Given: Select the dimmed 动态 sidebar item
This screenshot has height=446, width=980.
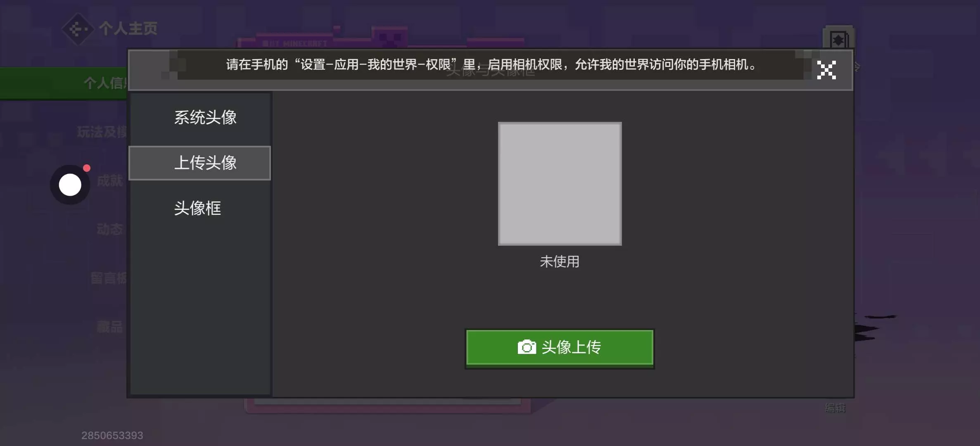Looking at the screenshot, I should pos(109,229).
